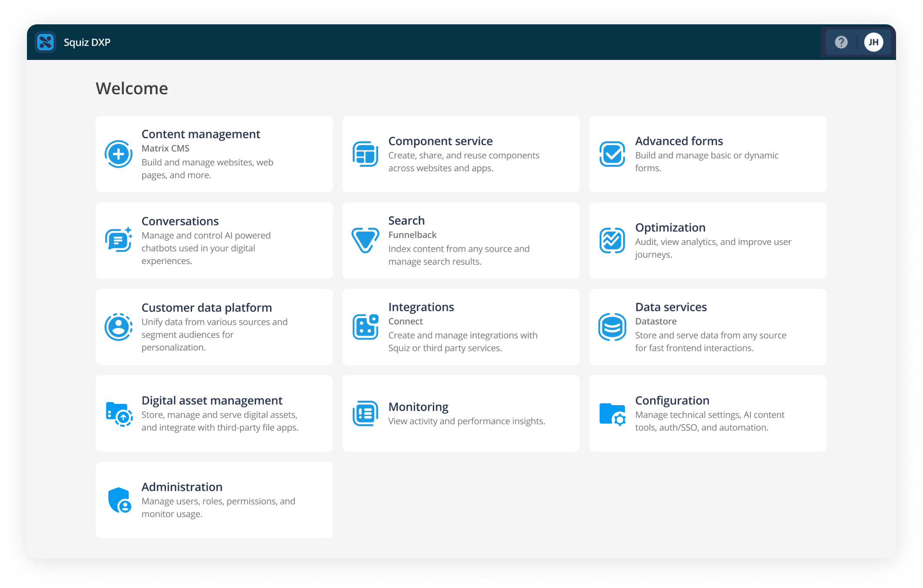Click the Monitoring list icon
The height and width of the screenshot is (588, 923).
pos(365,413)
